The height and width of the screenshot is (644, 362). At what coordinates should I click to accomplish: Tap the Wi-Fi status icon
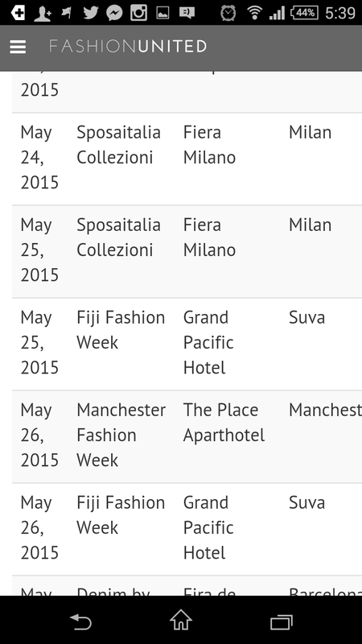[254, 13]
